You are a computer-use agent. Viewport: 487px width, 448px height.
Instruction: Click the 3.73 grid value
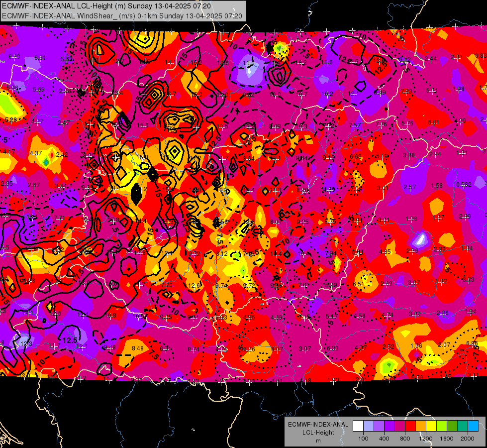point(469,279)
